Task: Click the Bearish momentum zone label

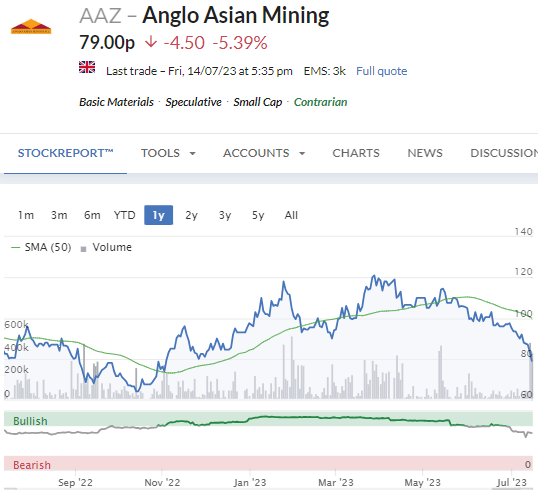Action: [x=32, y=465]
